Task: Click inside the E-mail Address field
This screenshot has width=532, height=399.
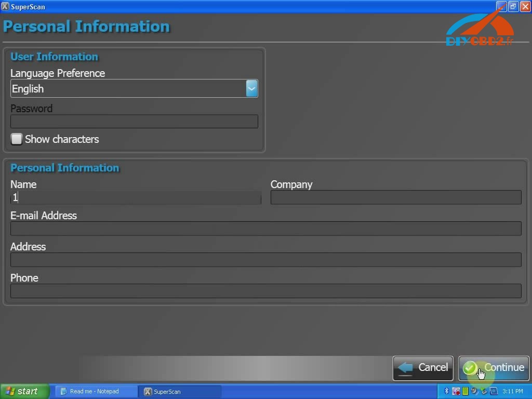Action: (265, 228)
